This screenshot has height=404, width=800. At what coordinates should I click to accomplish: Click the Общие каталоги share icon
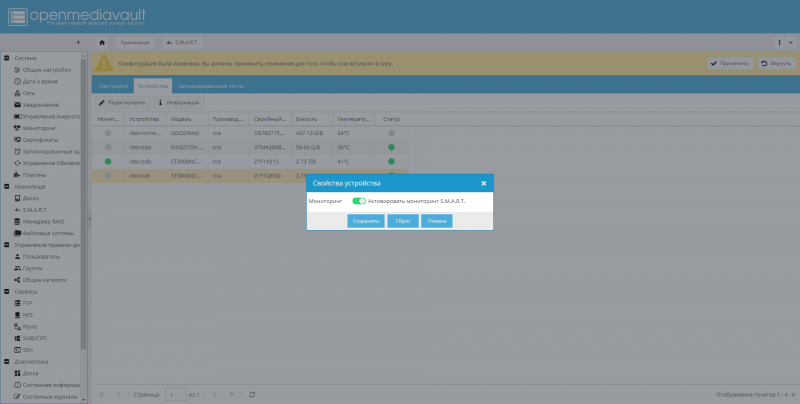(17, 280)
